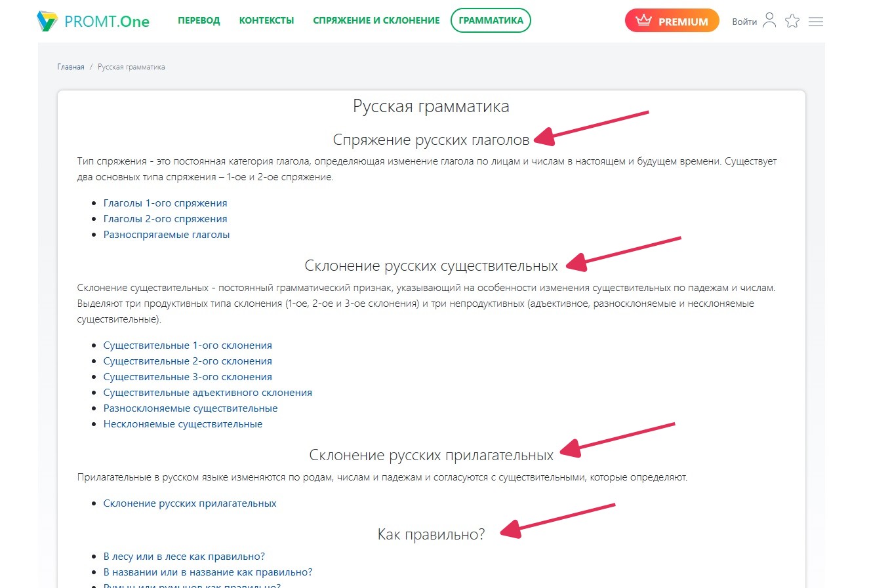Open Существительные 1-ого склонения link

pyautogui.click(x=188, y=345)
